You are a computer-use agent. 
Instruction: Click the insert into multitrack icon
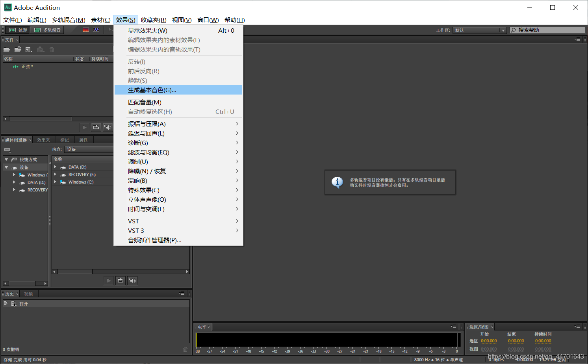coord(40,50)
